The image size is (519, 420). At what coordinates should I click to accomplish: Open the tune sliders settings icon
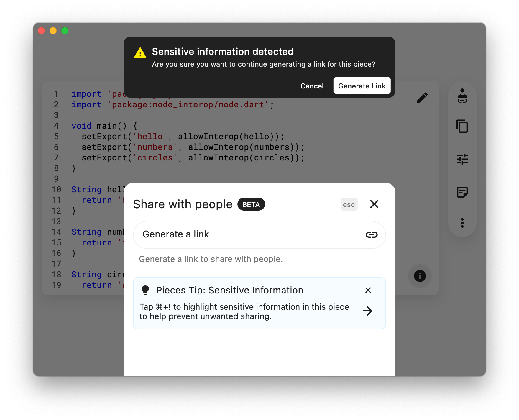pos(462,159)
